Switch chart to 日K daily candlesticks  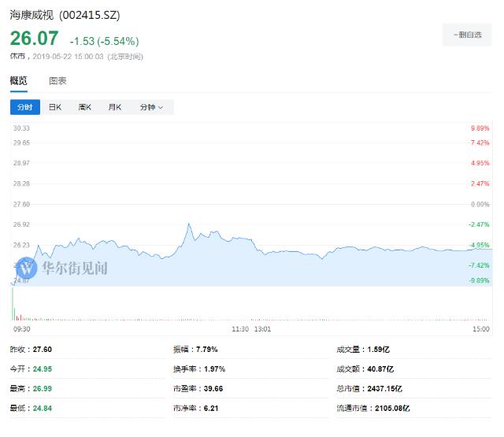tap(55, 107)
